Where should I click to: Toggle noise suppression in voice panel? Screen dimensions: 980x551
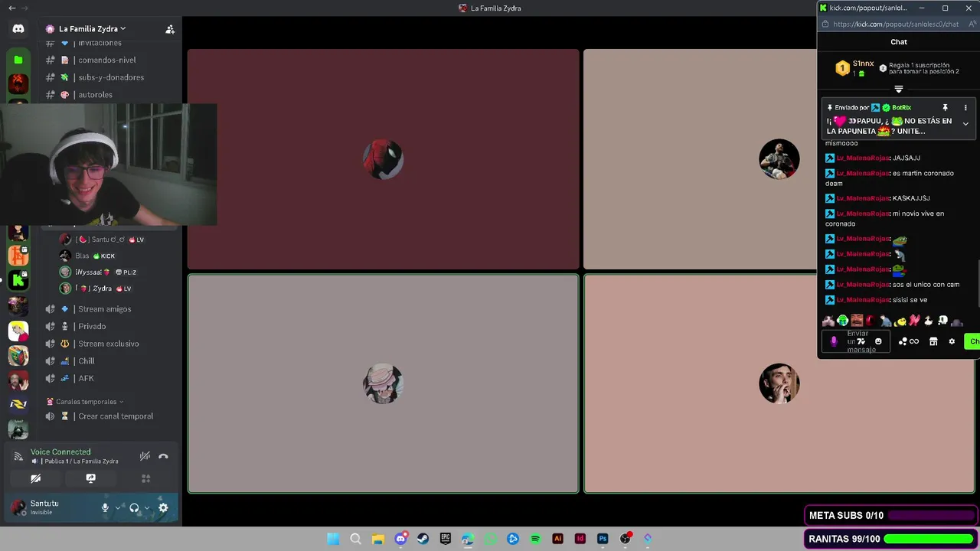tap(145, 456)
